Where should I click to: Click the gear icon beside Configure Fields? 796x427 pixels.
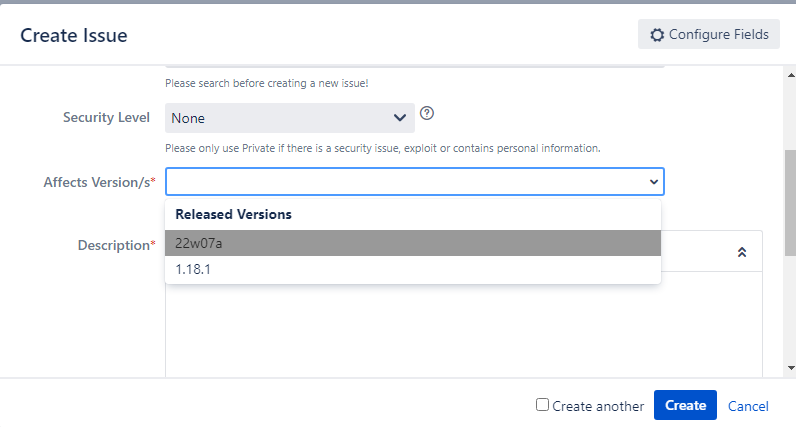click(657, 35)
